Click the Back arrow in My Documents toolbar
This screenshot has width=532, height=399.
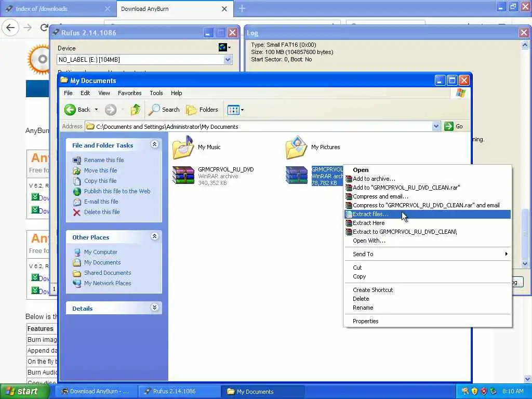point(70,110)
